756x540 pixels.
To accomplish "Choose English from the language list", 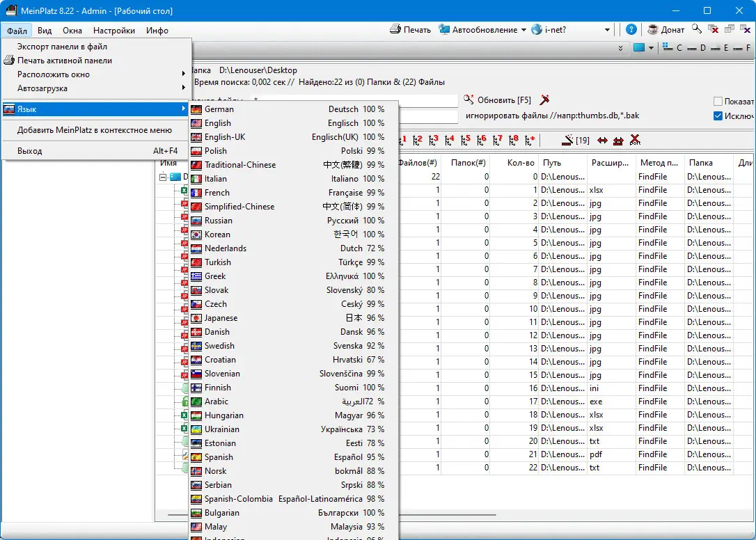I will 218,123.
